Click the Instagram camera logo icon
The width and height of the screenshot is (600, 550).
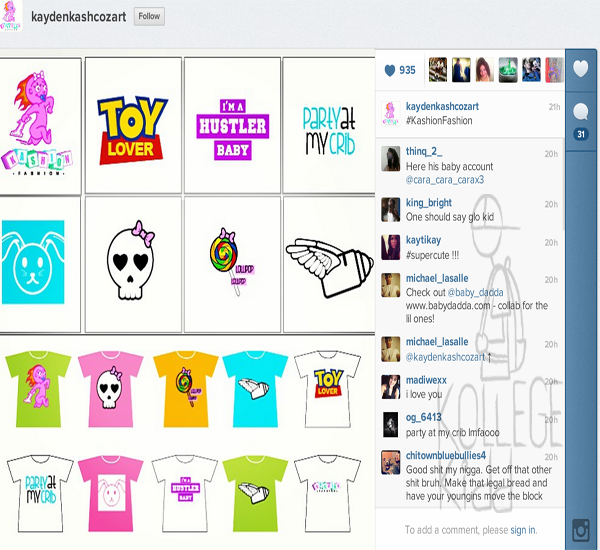tap(581, 530)
